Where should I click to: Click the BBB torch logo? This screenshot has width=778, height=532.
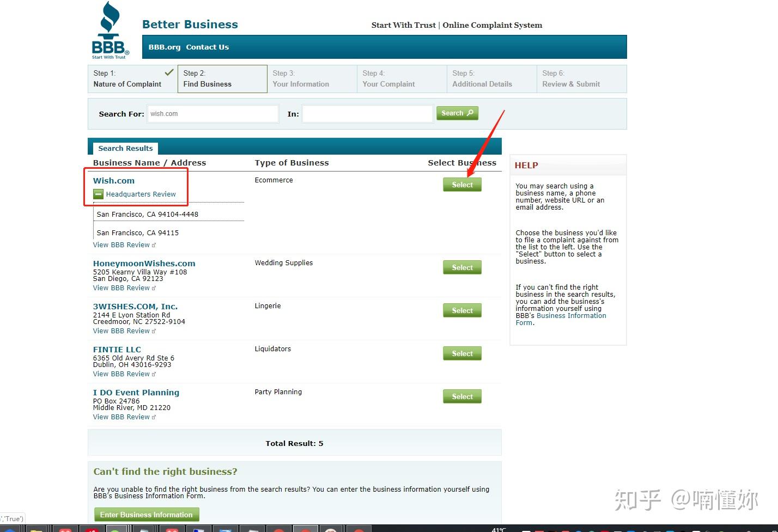(x=110, y=30)
